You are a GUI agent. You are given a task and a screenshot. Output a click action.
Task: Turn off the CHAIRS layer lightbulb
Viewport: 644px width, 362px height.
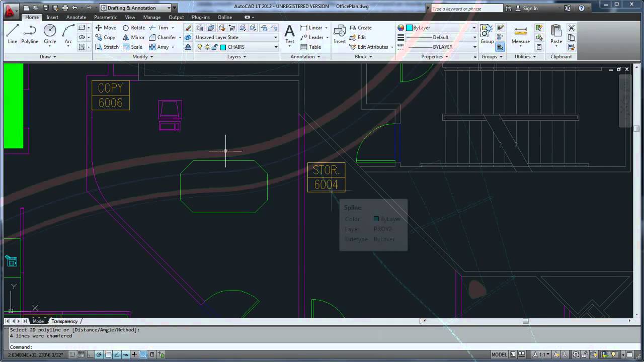pyautogui.click(x=200, y=47)
